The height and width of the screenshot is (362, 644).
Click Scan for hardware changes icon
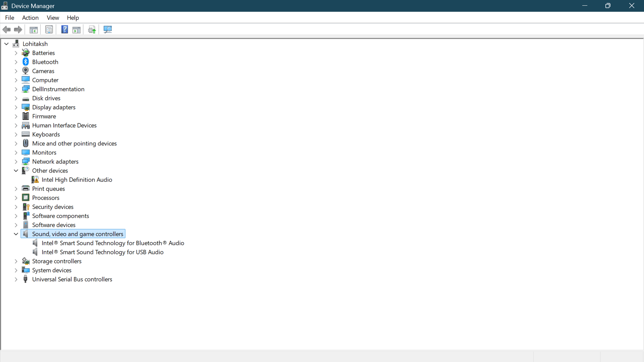pos(107,29)
